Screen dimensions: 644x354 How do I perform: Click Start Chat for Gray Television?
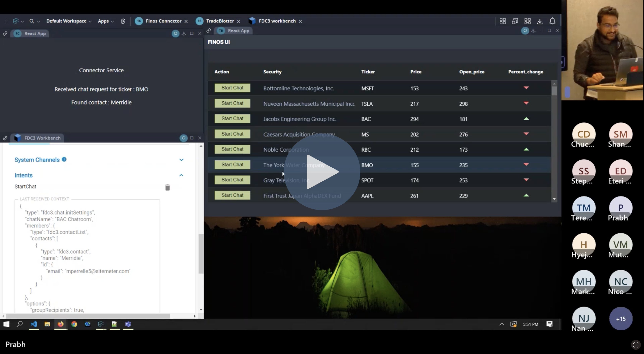(232, 180)
